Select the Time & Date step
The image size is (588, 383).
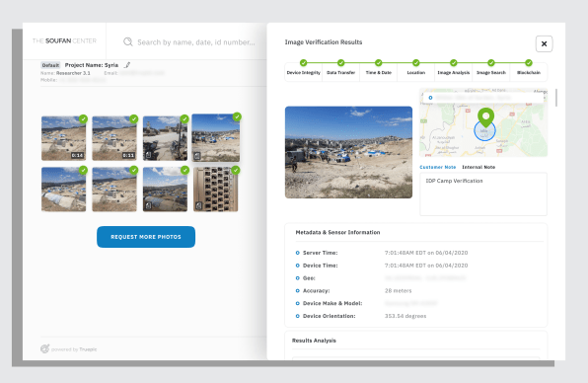coord(379,72)
